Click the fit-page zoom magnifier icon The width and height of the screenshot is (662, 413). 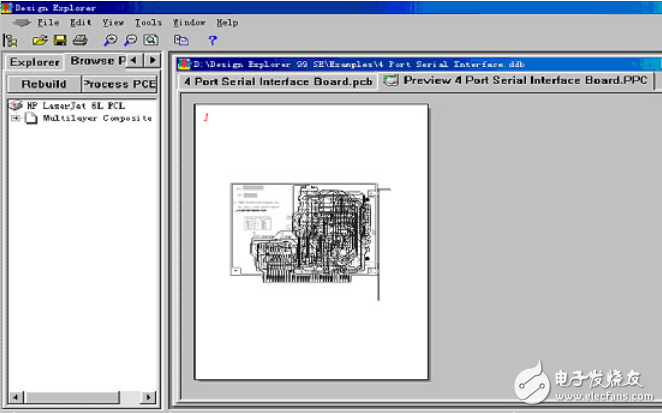pyautogui.click(x=150, y=40)
